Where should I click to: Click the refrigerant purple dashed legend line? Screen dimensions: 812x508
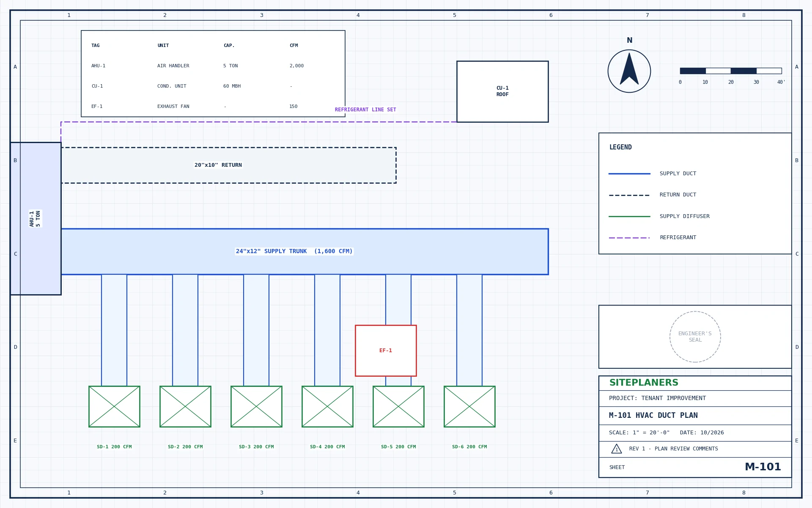tap(629, 238)
